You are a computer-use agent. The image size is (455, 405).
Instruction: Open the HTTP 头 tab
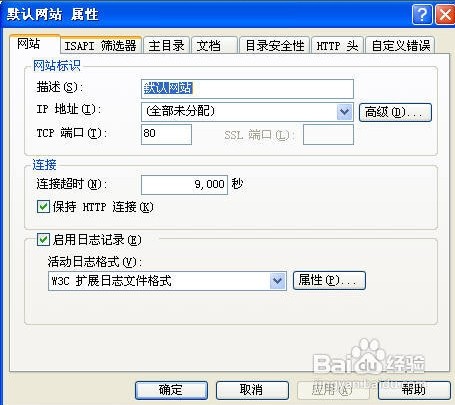(x=337, y=46)
